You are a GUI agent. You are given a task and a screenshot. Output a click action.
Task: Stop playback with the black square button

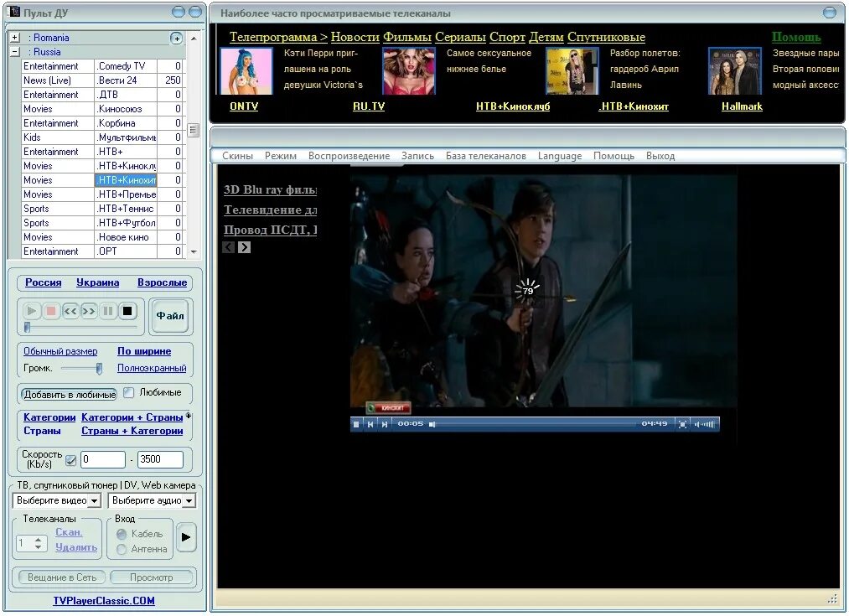(x=127, y=311)
